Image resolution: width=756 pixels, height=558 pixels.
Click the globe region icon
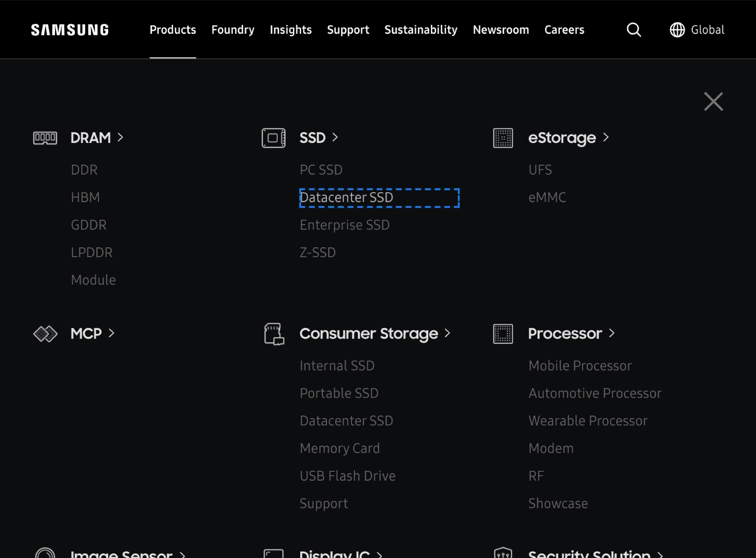(677, 30)
